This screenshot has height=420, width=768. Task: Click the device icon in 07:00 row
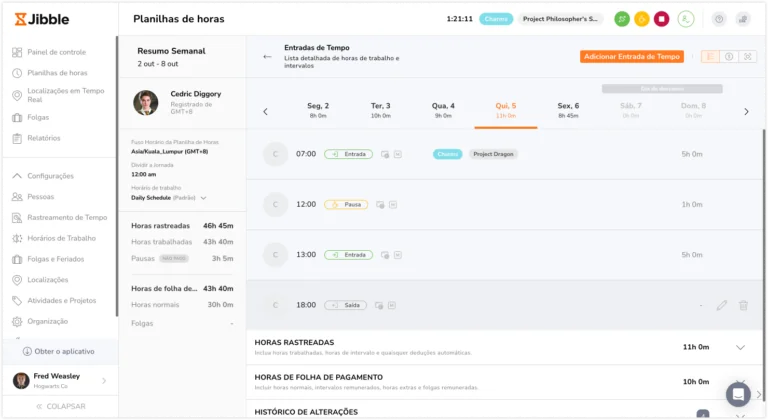[385, 154]
